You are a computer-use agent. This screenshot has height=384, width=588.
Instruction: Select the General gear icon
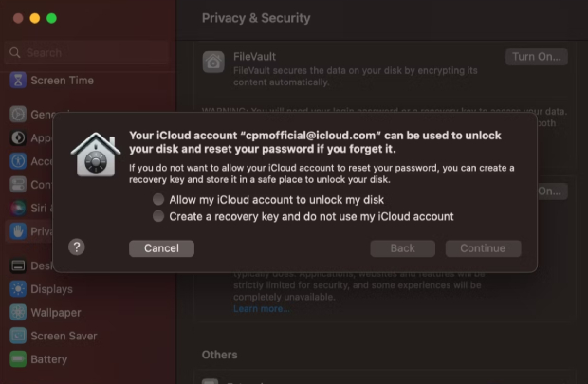pyautogui.click(x=18, y=115)
